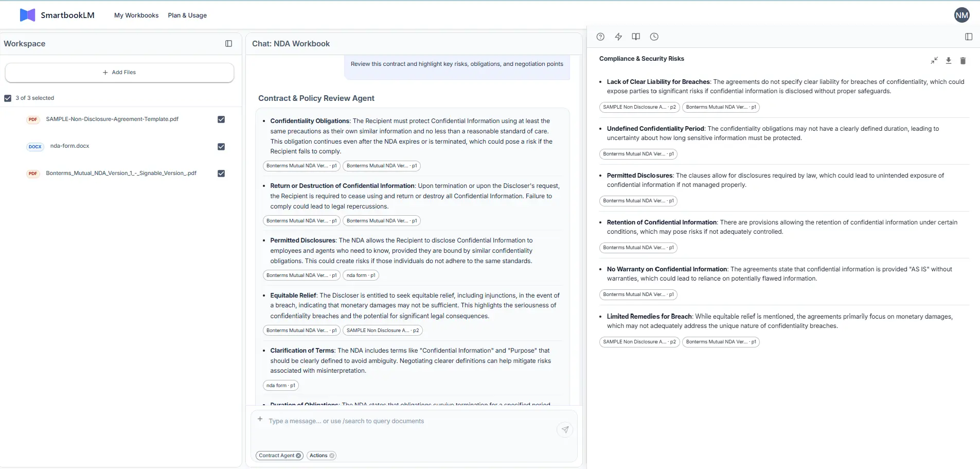This screenshot has width=980, height=469.
Task: Delete the Compliance & Security Risks note
Action: pyautogui.click(x=963, y=61)
